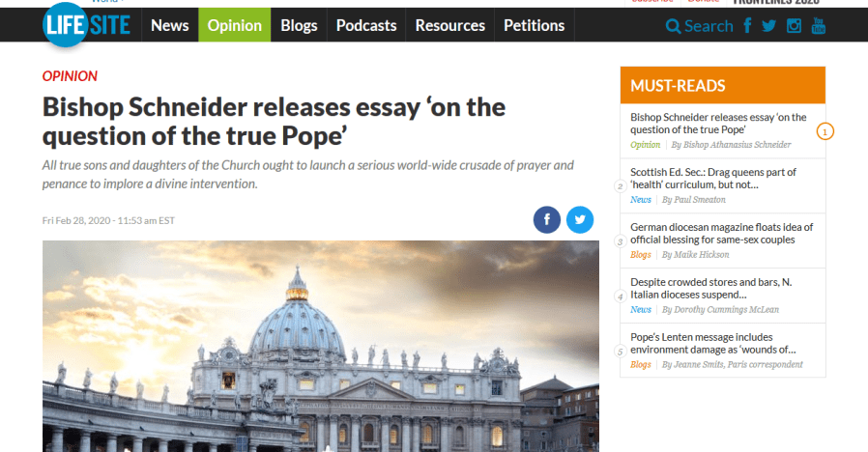Screen dimensions: 868x452
Task: Share article via round Twitter button
Action: point(580,219)
